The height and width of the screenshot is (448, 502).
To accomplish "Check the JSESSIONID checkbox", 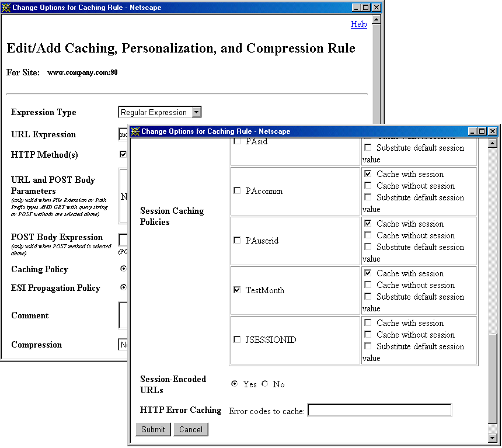I will click(x=237, y=340).
